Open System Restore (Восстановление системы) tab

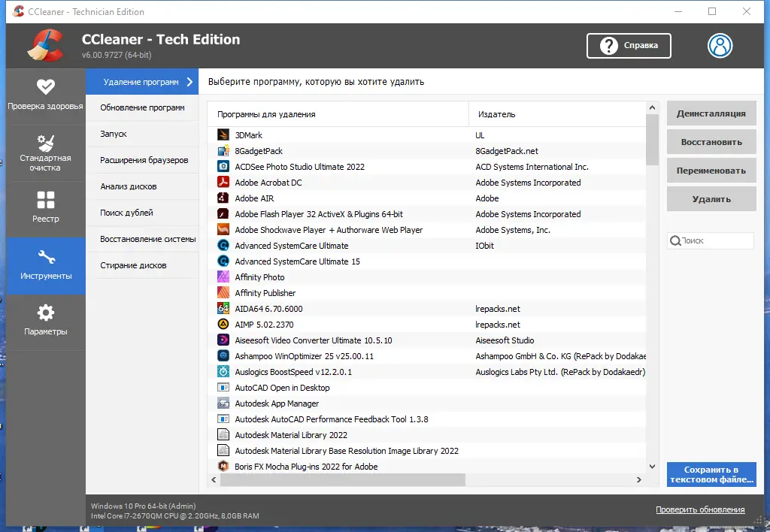(x=142, y=239)
